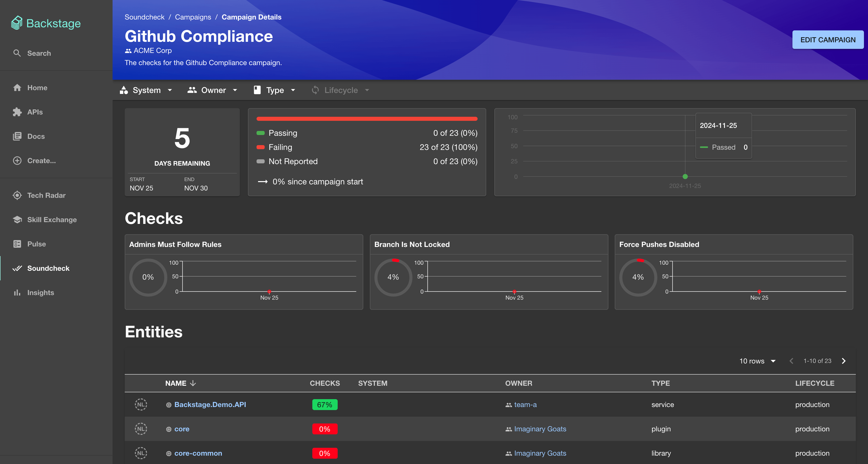Image resolution: width=868 pixels, height=464 pixels.
Task: Click the Branch Is Not Locked title
Action: [x=412, y=244]
